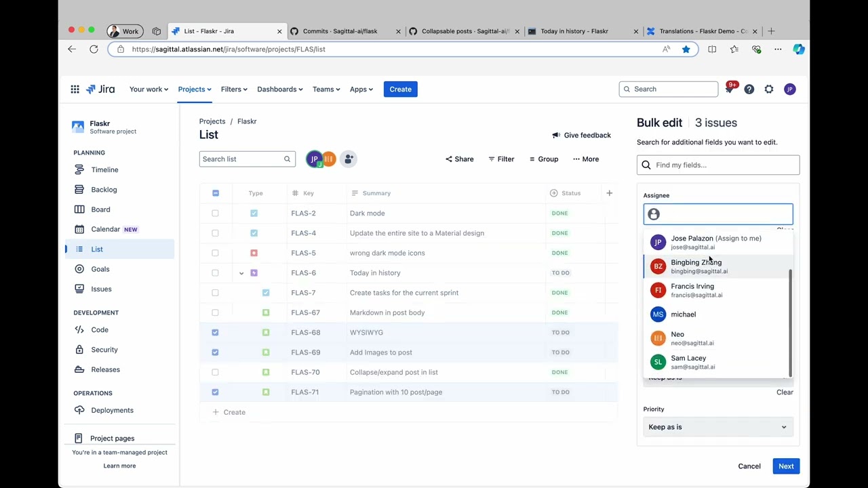Open the Jira app switcher grid icon
This screenshot has height=488, width=868.
pos(75,89)
